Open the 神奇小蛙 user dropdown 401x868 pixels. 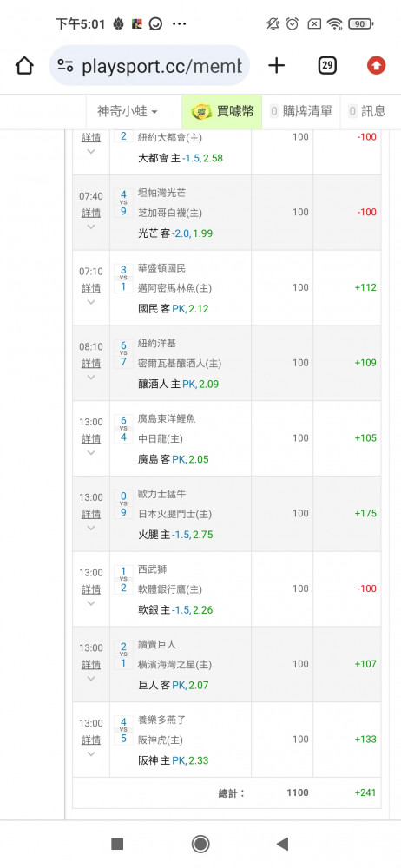[x=128, y=111]
